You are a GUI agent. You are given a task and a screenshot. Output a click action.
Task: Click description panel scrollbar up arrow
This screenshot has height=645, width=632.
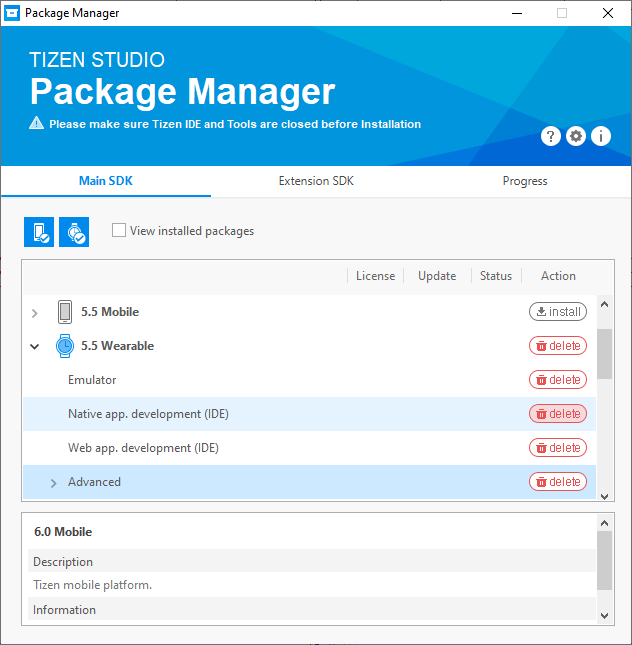point(604,523)
